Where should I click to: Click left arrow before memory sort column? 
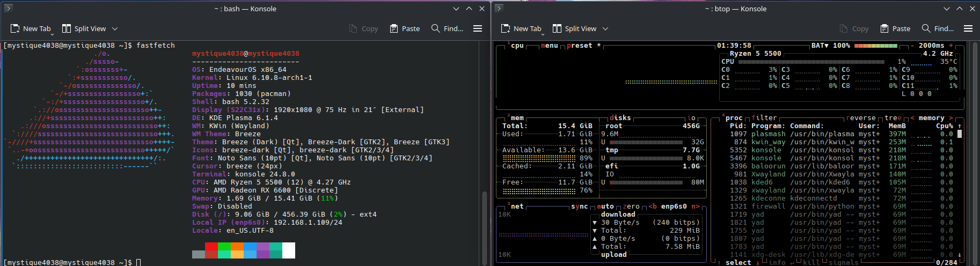pos(912,118)
